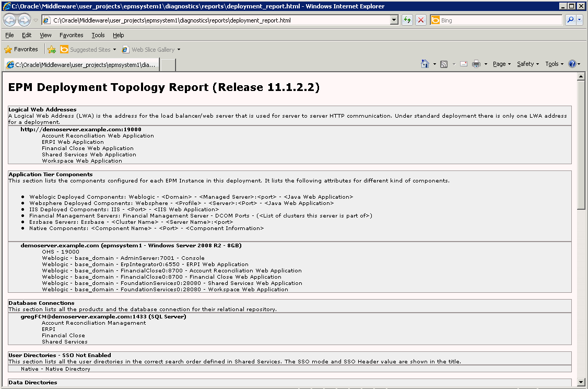This screenshot has width=588, height=389.
Task: Open the Page command bar menu
Action: [502, 64]
